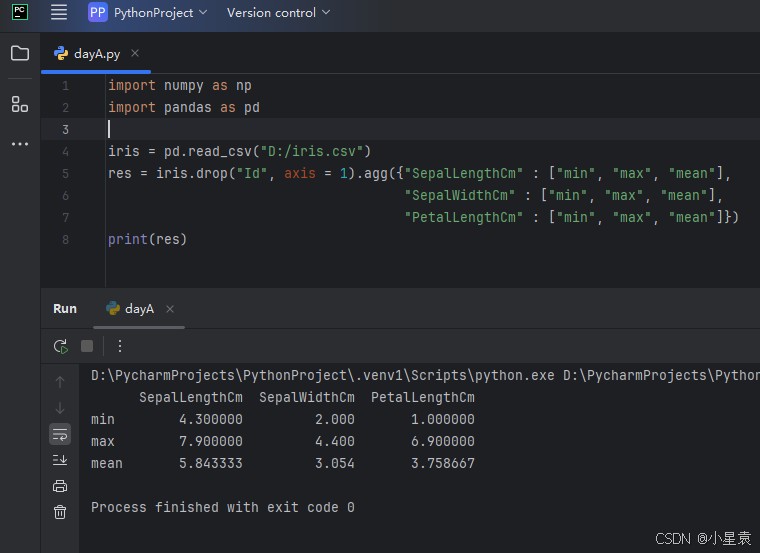The width and height of the screenshot is (760, 553).
Task: Click the min value 2.000
Action: pyautogui.click(x=335, y=419)
